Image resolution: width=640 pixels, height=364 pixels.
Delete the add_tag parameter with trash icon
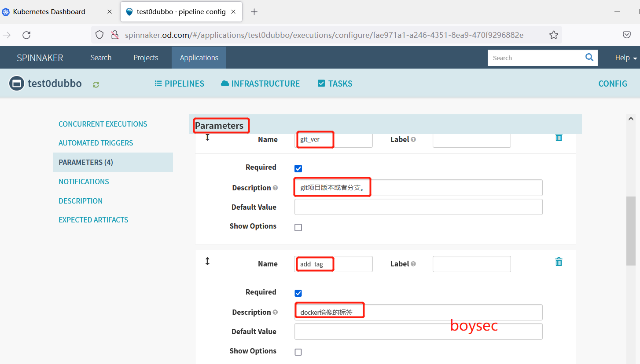pos(559,262)
